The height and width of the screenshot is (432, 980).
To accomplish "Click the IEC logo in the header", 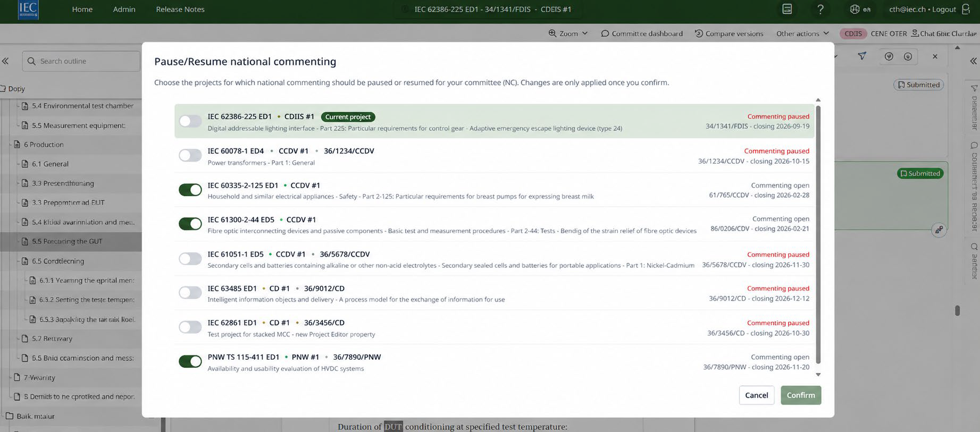I will coord(28,10).
